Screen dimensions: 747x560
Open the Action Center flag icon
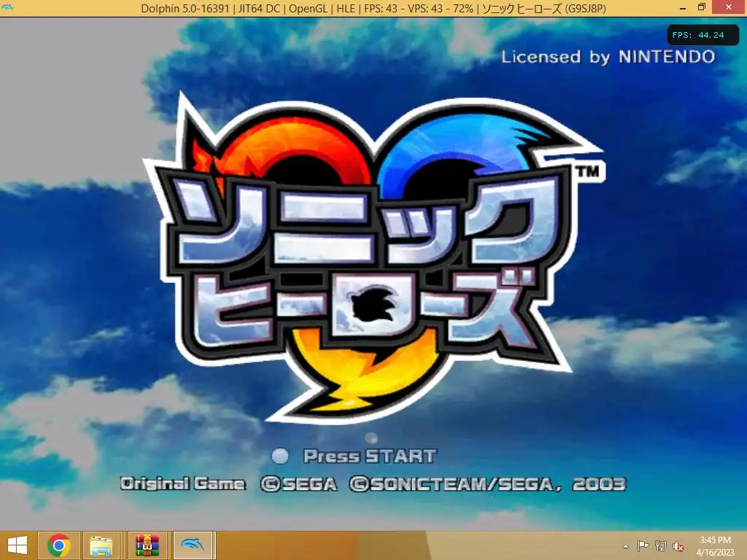[643, 546]
